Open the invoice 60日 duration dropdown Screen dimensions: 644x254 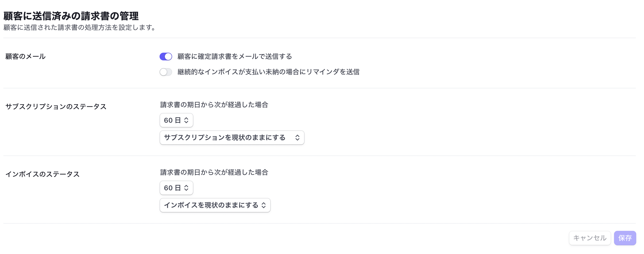(x=176, y=188)
